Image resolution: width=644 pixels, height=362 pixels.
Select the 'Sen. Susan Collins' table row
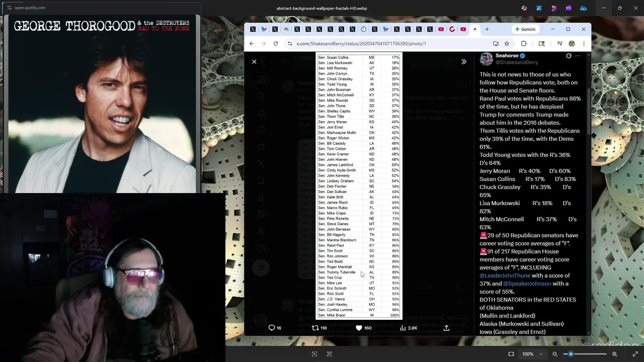tap(359, 57)
